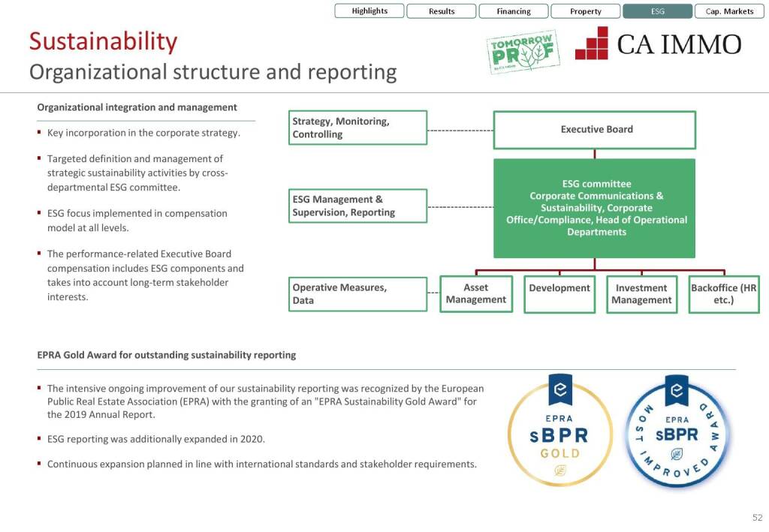Click the CA IMMO red blocks logo
Viewport: 769px width, 532px height.
click(592, 44)
